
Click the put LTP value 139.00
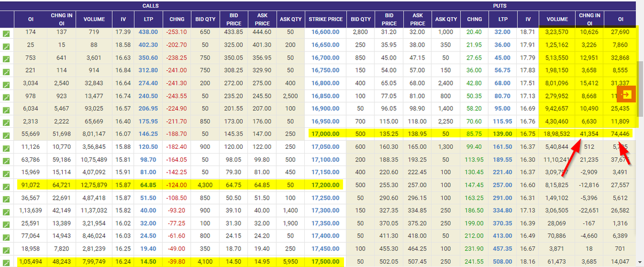coord(503,134)
